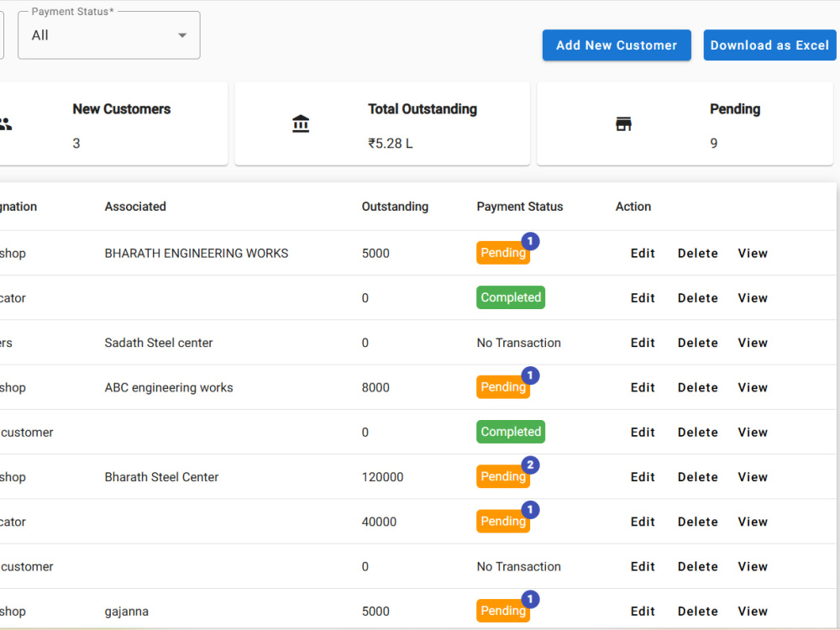Click the Payment Status column header
The width and height of the screenshot is (840, 630).
(x=520, y=207)
